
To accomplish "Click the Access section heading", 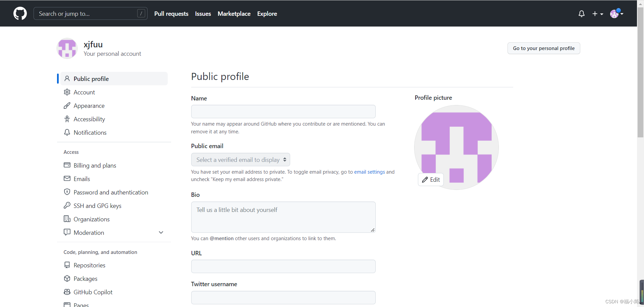I will [71, 152].
